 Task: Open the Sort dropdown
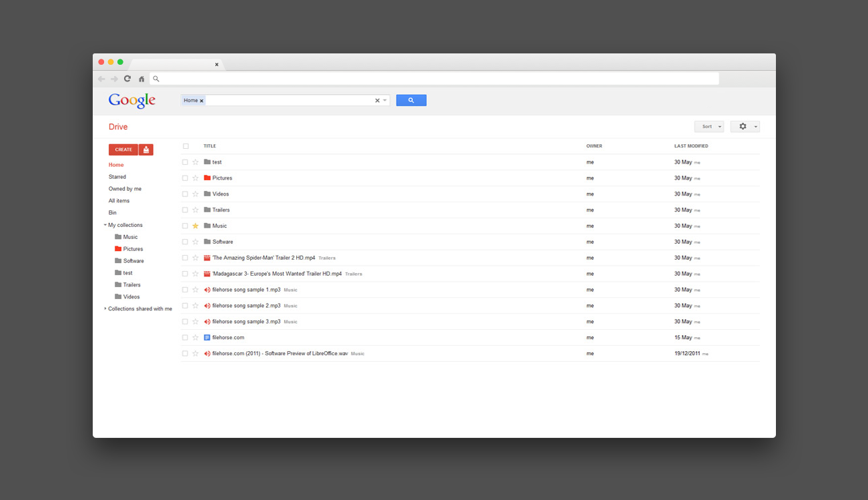coord(709,126)
